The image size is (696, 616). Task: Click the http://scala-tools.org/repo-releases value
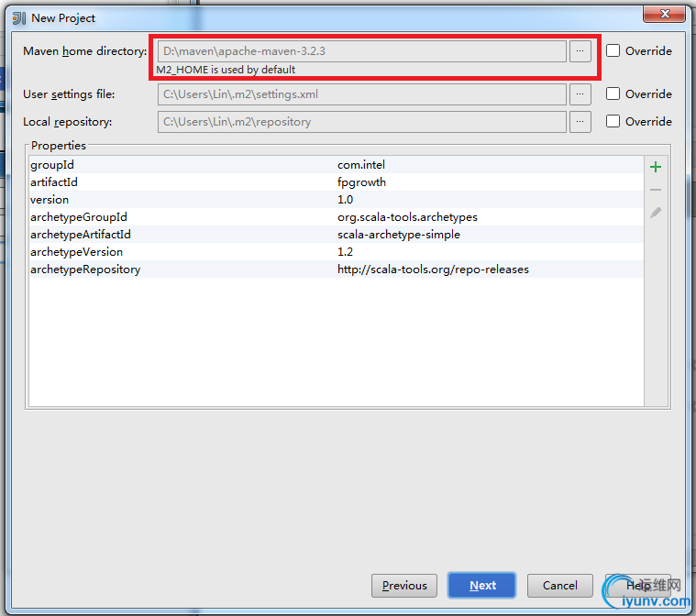click(433, 269)
